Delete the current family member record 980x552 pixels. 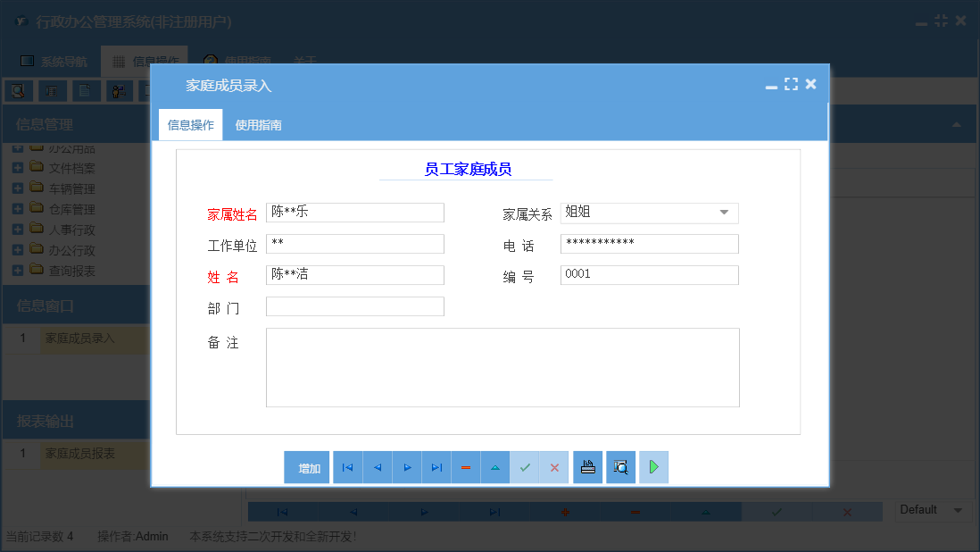[x=466, y=467]
